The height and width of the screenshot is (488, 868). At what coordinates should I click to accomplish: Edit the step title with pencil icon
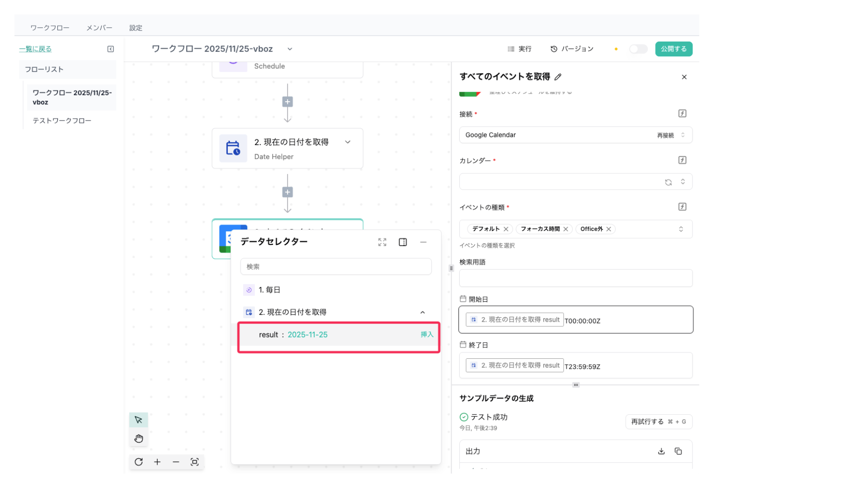(558, 77)
